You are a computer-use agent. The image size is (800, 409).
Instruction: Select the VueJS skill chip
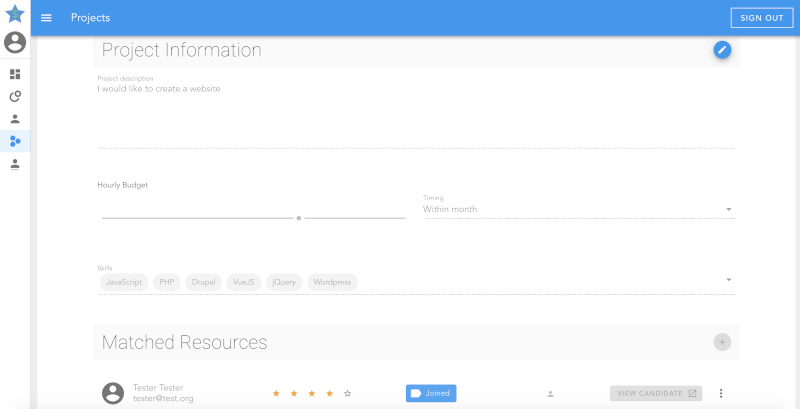244,282
